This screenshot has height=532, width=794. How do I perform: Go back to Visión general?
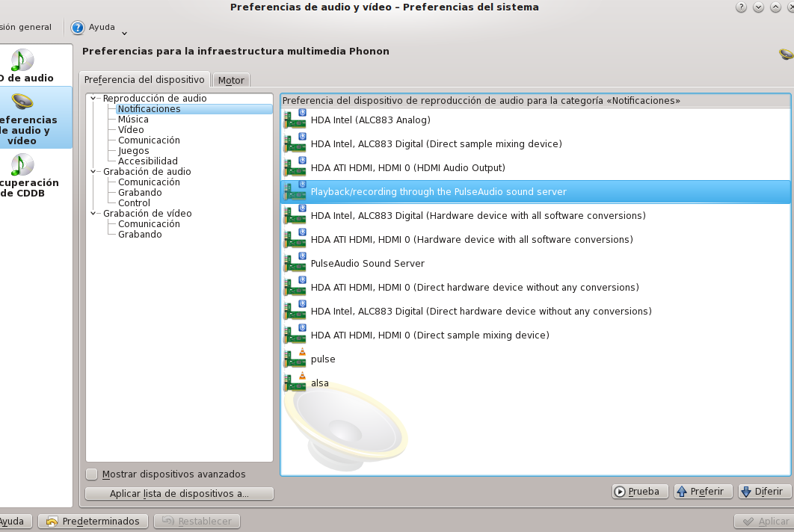tap(26, 28)
